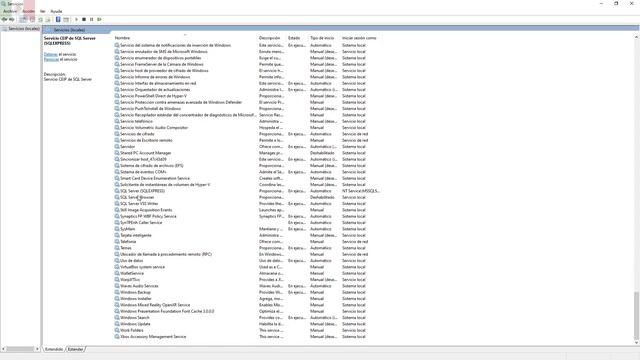Select Xbox Accessory Management Service icon

117,337
